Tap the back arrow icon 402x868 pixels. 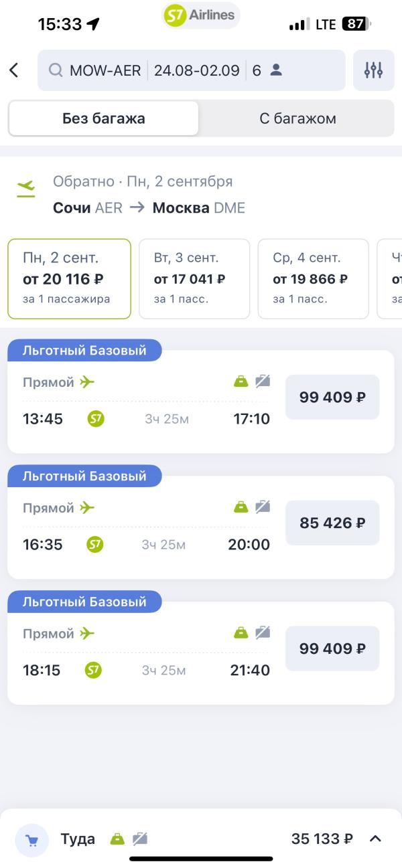click(x=14, y=70)
